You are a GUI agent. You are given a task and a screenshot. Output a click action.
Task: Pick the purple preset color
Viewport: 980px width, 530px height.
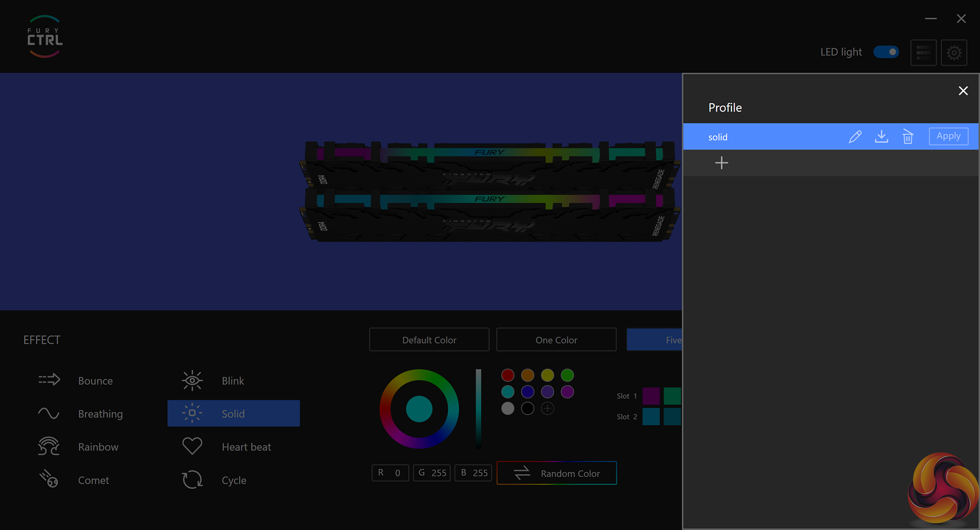click(x=547, y=392)
